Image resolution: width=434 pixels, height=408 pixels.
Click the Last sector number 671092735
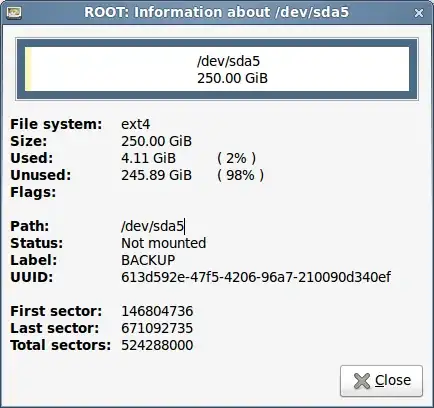click(157, 328)
